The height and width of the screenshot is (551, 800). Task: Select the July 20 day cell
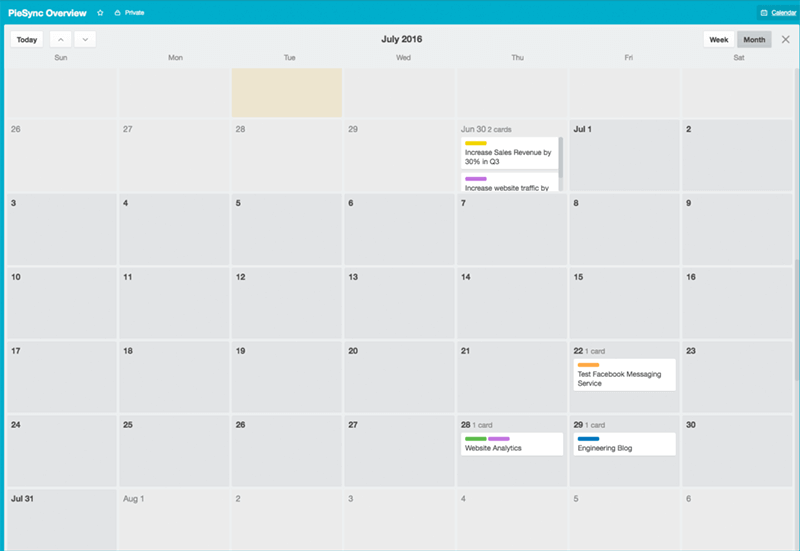(399, 378)
